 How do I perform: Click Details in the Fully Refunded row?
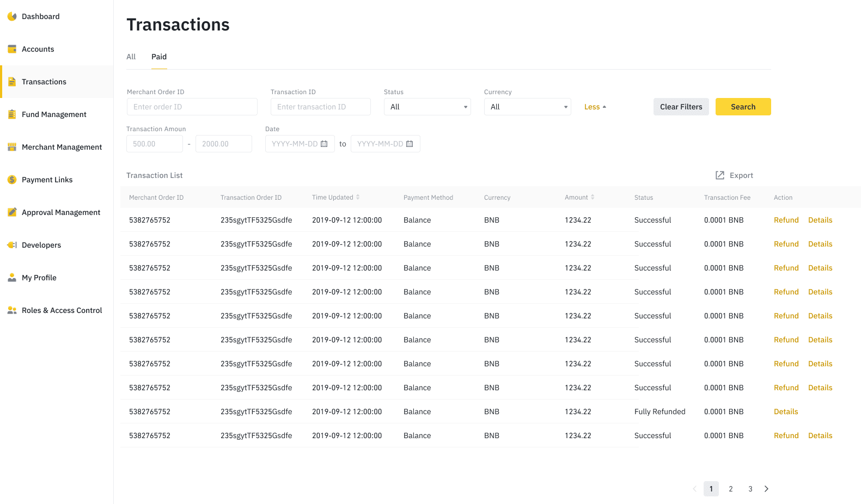click(x=786, y=411)
